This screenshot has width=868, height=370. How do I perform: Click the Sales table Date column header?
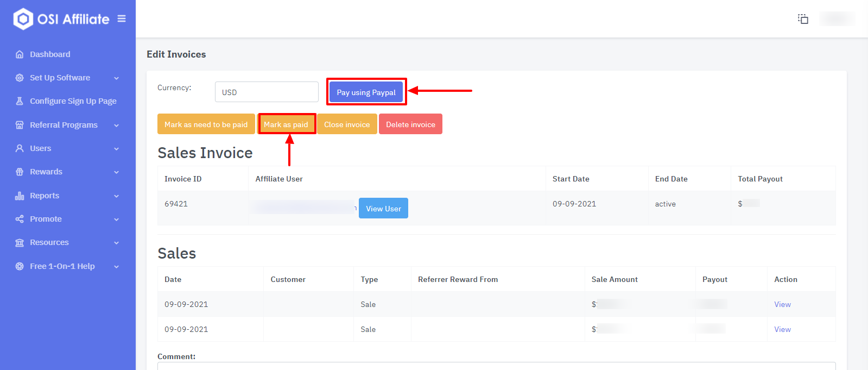point(173,279)
